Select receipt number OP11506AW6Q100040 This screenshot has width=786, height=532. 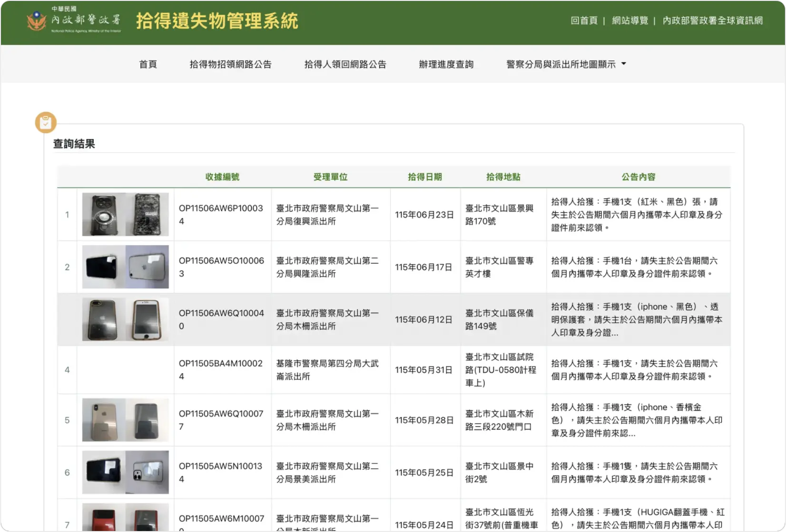(x=221, y=319)
